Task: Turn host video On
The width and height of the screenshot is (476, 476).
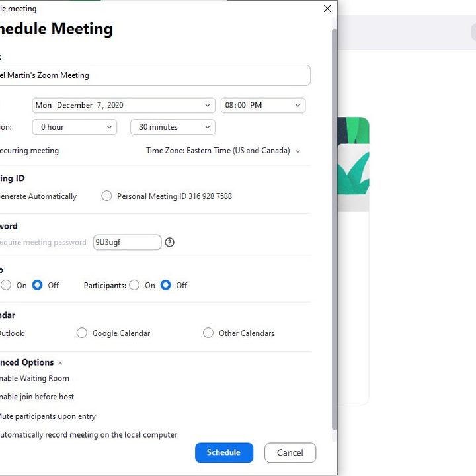Action: point(6,285)
